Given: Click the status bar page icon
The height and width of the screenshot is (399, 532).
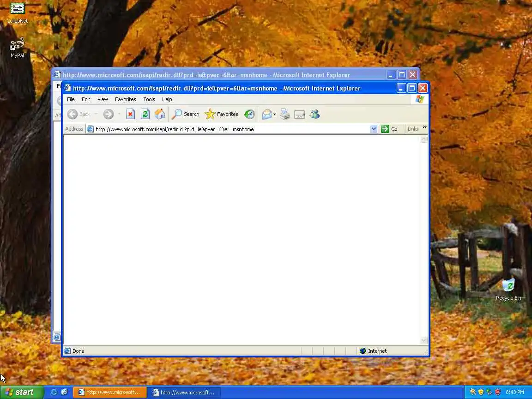Looking at the screenshot, I should 67,351.
